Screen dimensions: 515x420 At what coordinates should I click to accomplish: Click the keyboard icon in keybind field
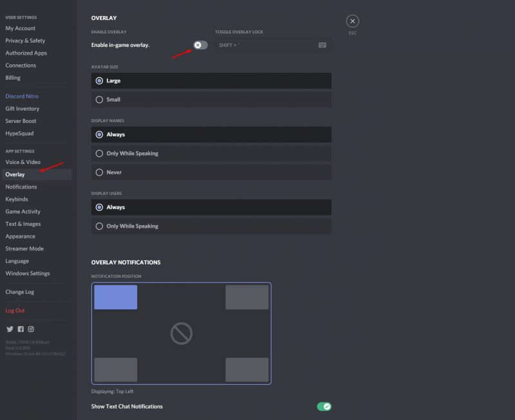323,45
